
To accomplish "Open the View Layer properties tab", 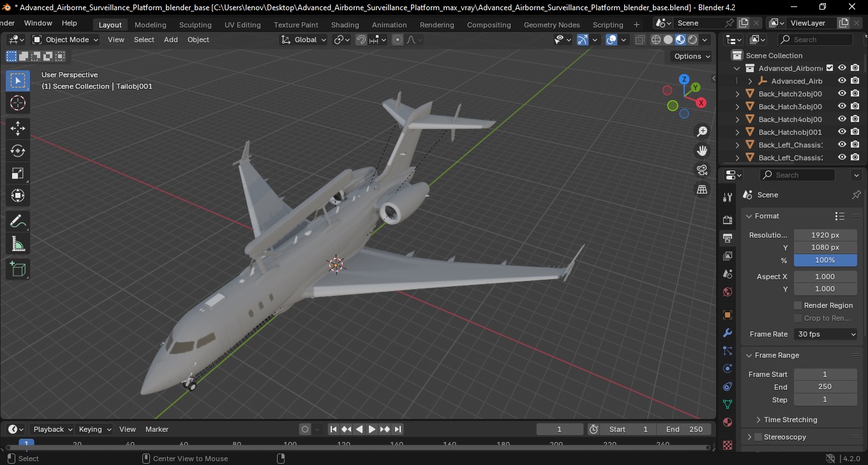I will pos(727,256).
